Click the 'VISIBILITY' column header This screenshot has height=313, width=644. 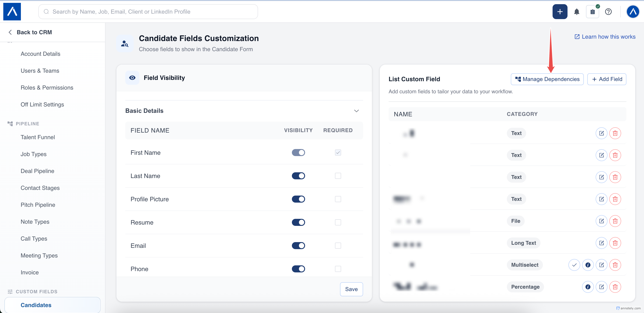(x=298, y=130)
